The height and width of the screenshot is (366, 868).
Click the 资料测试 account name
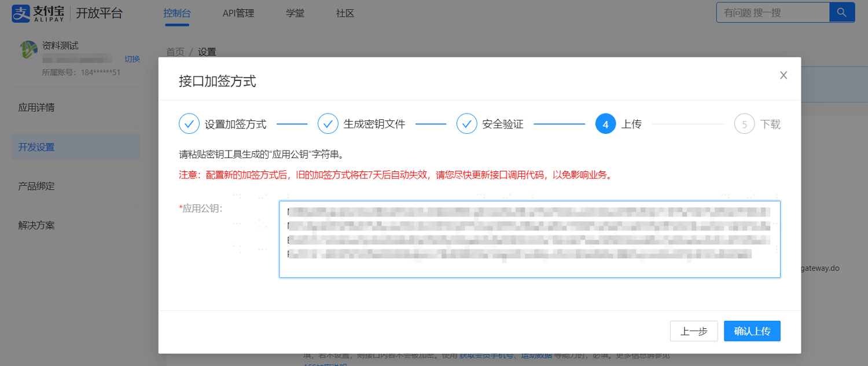60,46
